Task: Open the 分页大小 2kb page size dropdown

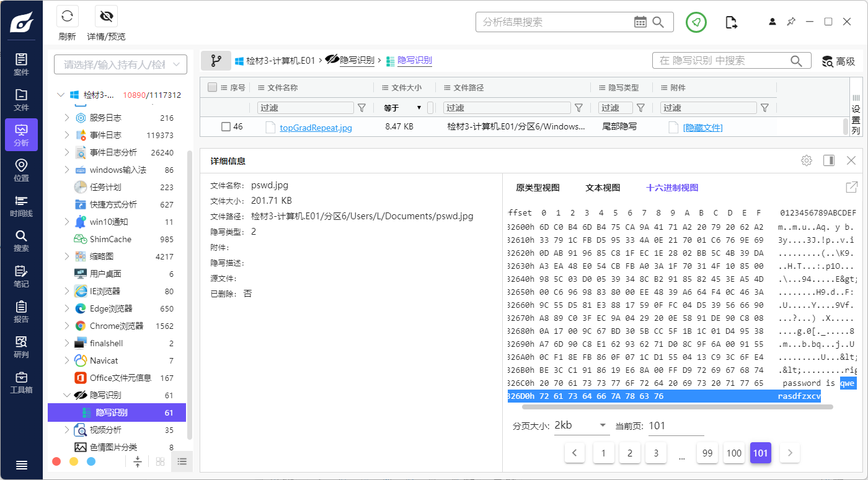Action: pyautogui.click(x=582, y=425)
